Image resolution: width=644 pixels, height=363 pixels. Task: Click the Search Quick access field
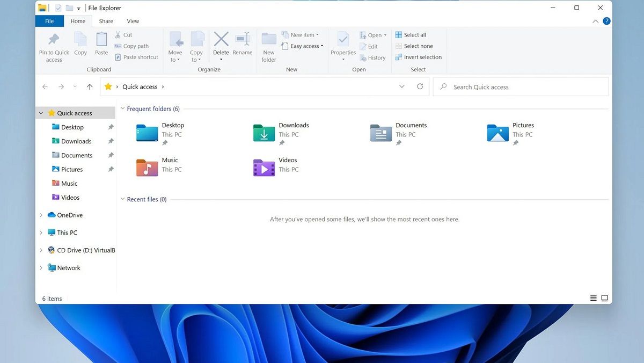coord(521,86)
